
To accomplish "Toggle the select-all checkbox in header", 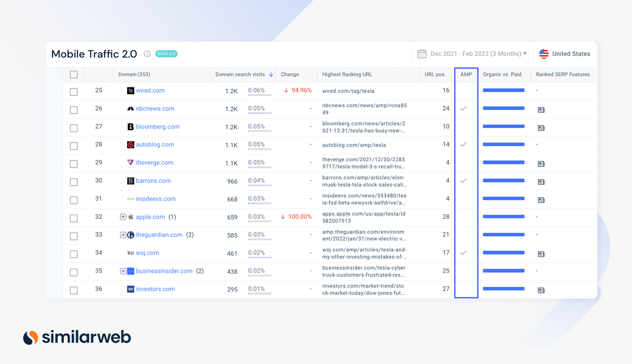I will coord(74,75).
